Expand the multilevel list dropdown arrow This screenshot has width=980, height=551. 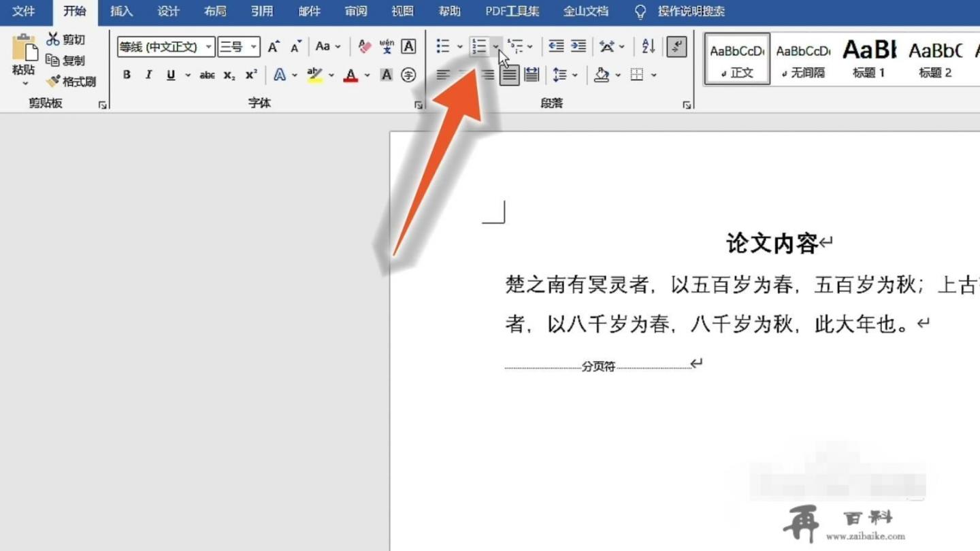[x=530, y=47]
